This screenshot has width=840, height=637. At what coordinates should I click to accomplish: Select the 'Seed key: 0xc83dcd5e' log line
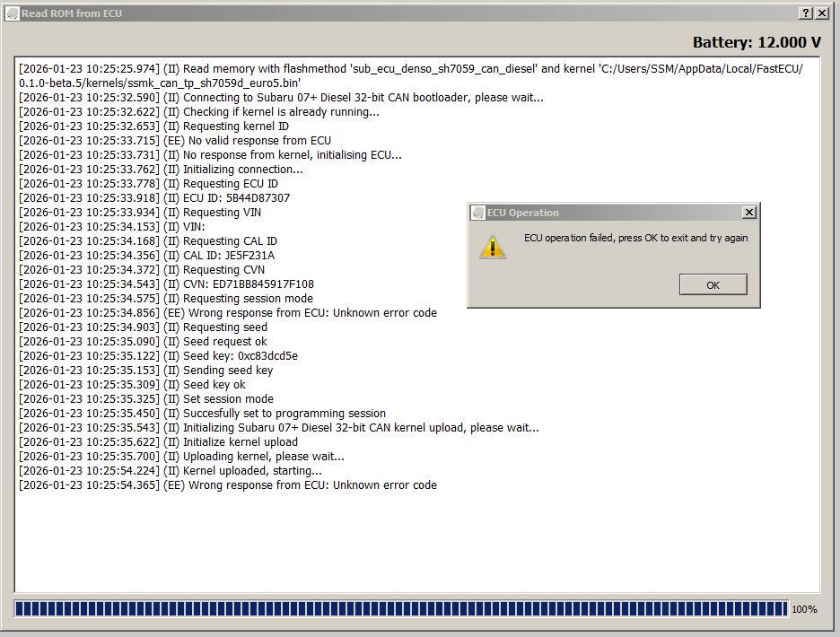tap(159, 356)
